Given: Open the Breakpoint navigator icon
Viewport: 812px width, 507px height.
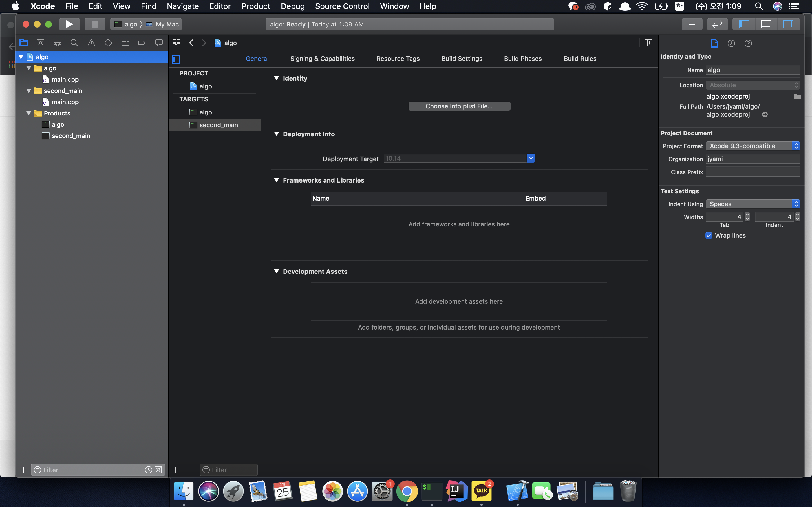Looking at the screenshot, I should (142, 43).
